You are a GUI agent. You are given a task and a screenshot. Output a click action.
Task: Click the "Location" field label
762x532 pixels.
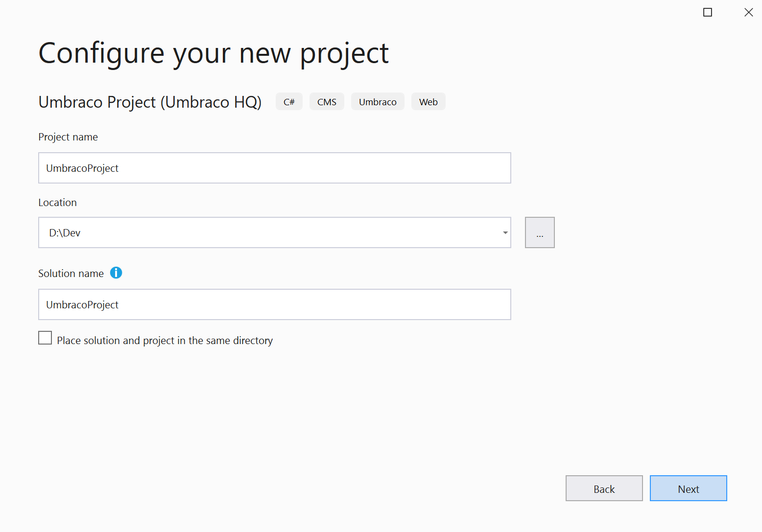[57, 203]
